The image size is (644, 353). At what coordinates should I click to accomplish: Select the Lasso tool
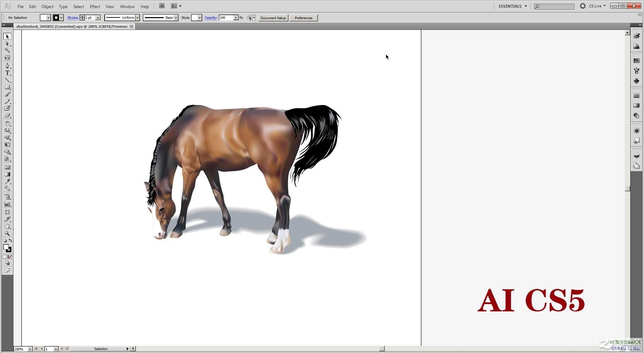pyautogui.click(x=7, y=57)
